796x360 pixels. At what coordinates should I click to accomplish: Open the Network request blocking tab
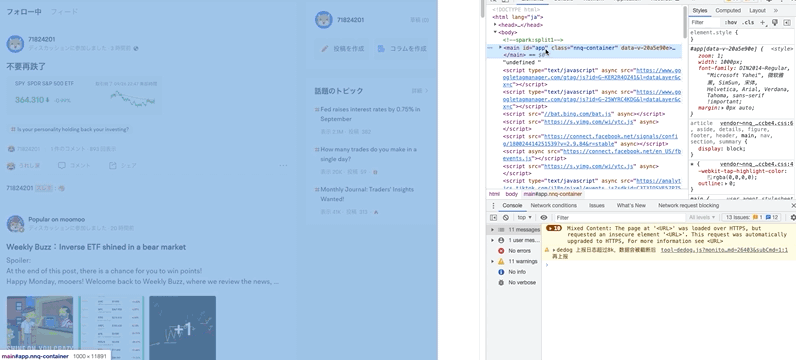click(x=688, y=206)
